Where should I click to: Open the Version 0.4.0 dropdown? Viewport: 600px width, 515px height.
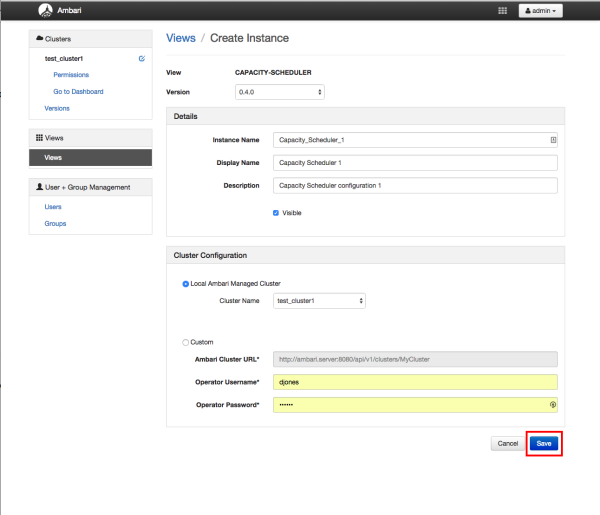279,92
